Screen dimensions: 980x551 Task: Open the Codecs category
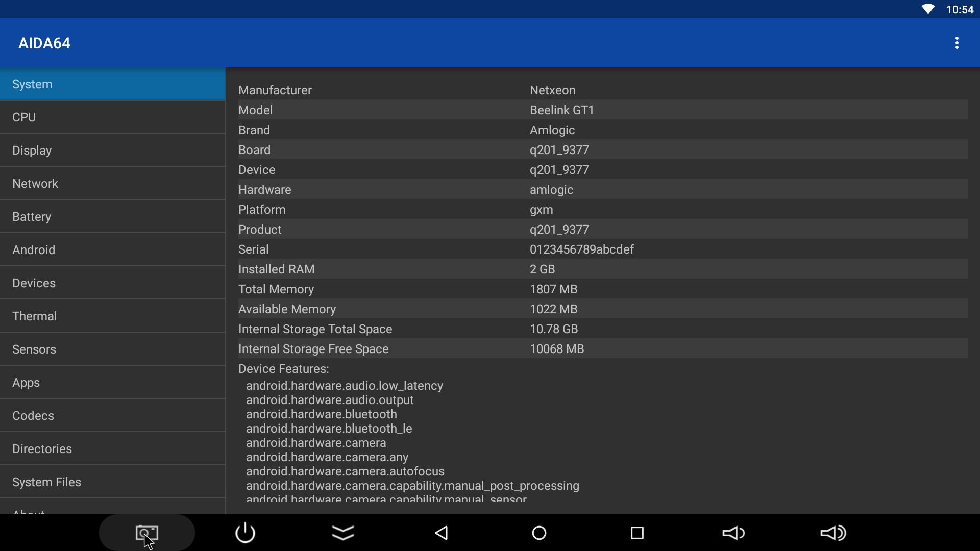point(113,416)
